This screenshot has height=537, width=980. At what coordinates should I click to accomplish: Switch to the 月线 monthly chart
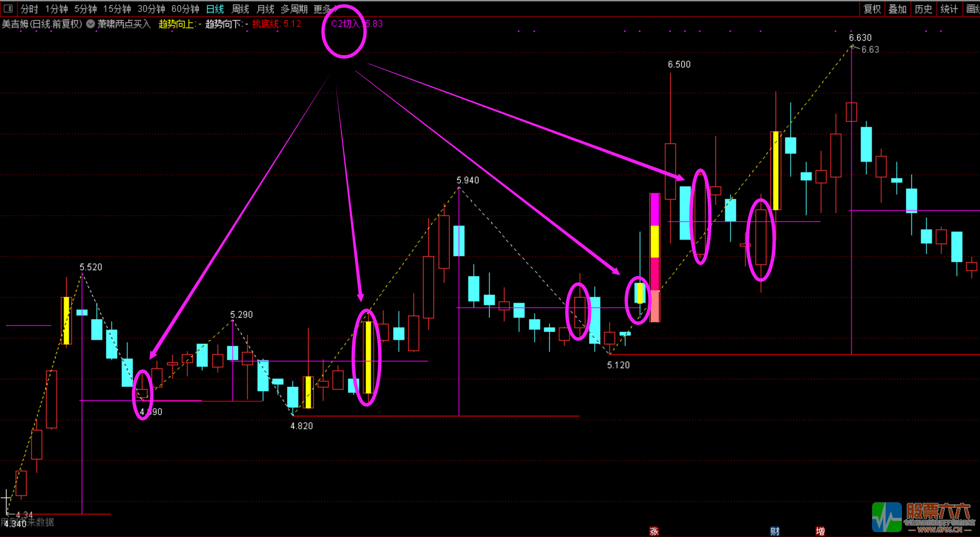pyautogui.click(x=266, y=9)
